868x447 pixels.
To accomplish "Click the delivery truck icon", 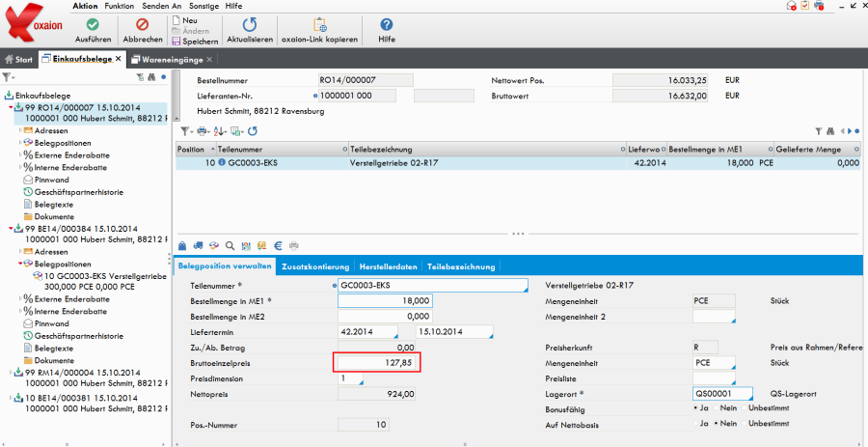I will 198,245.
